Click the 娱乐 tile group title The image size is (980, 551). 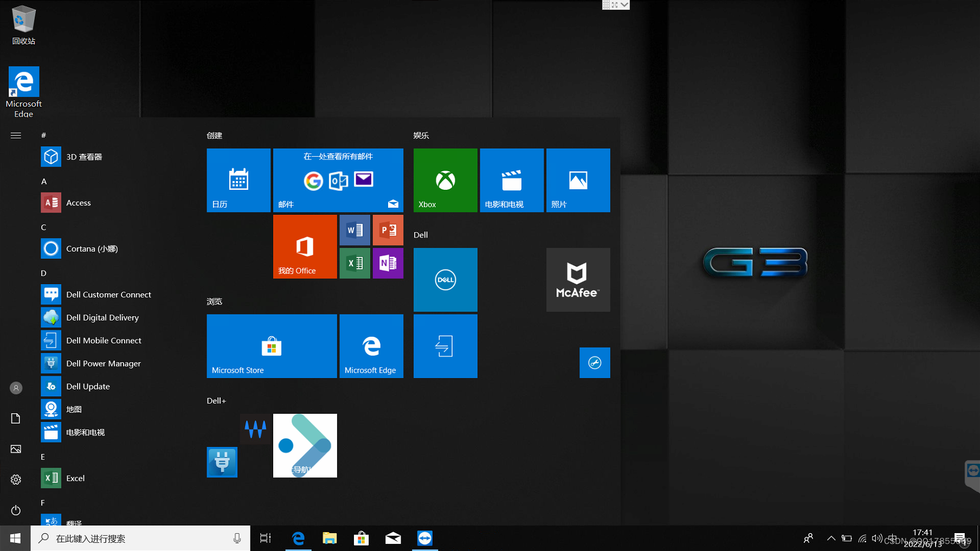click(421, 136)
